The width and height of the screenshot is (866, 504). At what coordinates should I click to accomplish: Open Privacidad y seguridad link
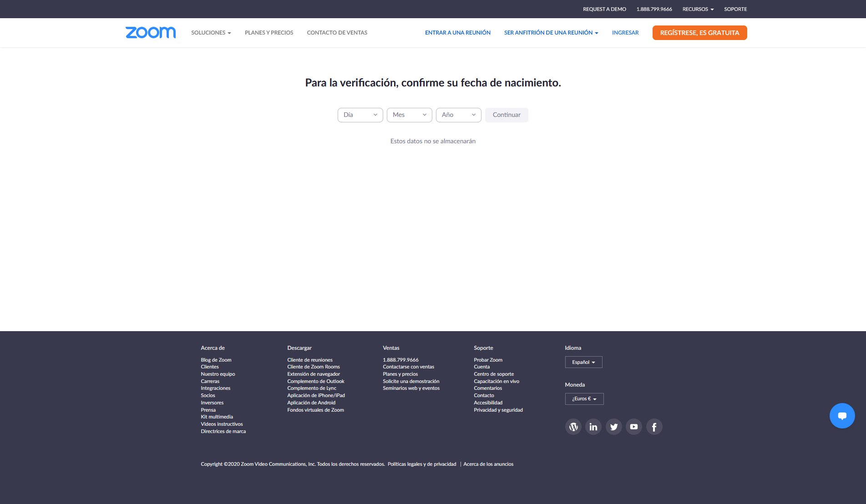click(x=498, y=410)
